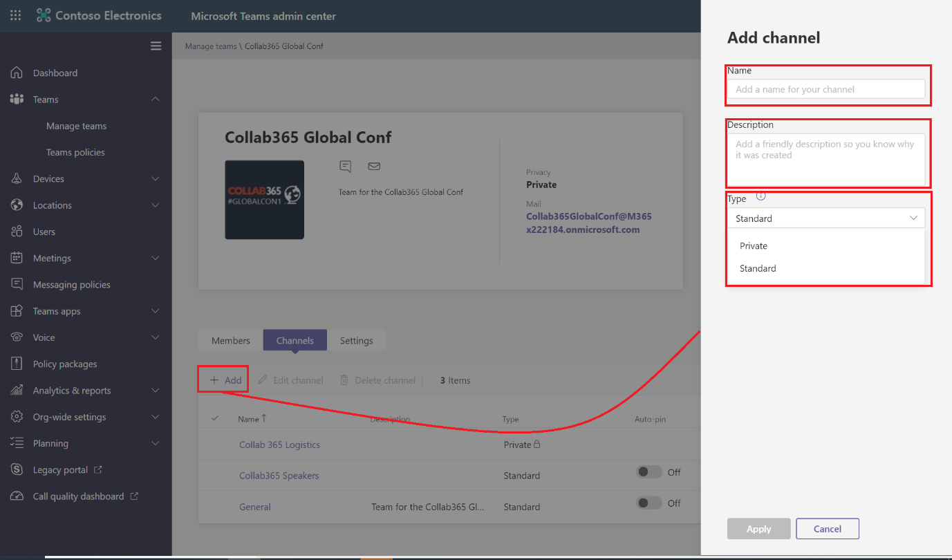
Task: Click the Meetings calendar icon
Action: tap(17, 258)
